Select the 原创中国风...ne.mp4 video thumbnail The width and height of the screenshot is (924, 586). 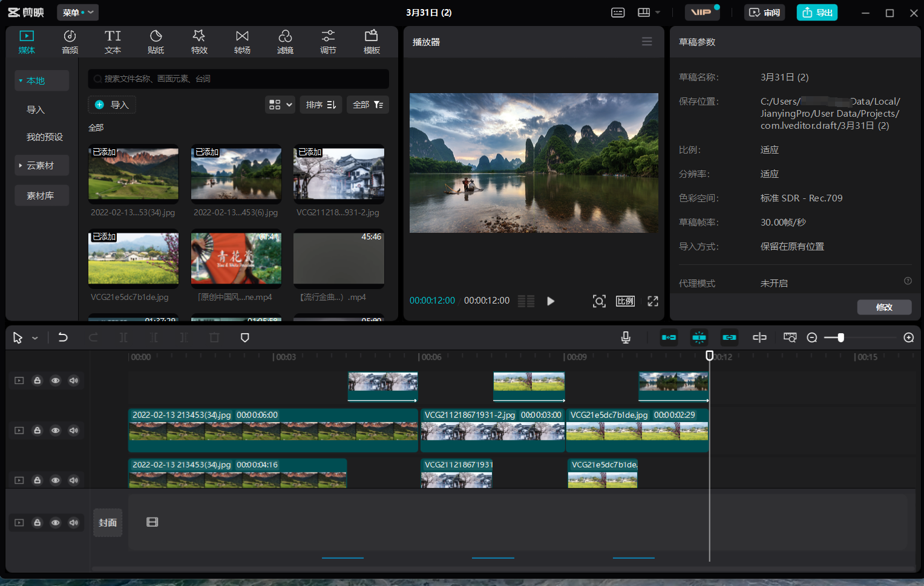[x=236, y=258]
